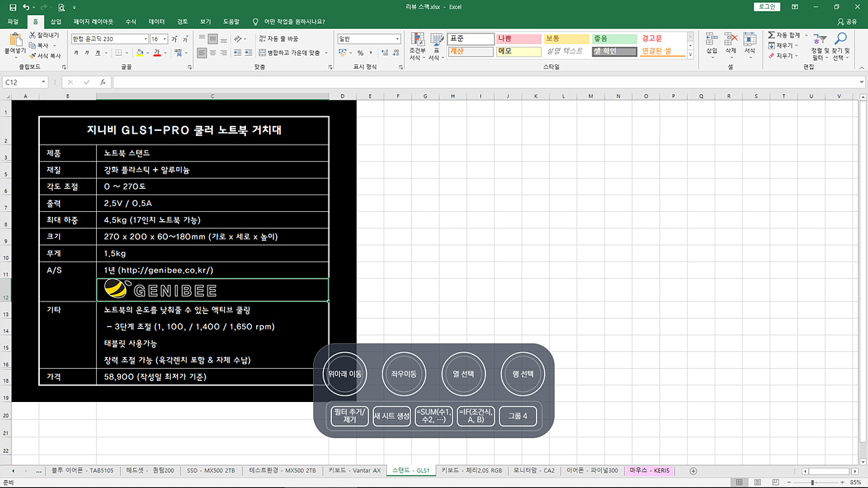
Task: Add a new sheet with plus icon
Action: pyautogui.click(x=693, y=471)
